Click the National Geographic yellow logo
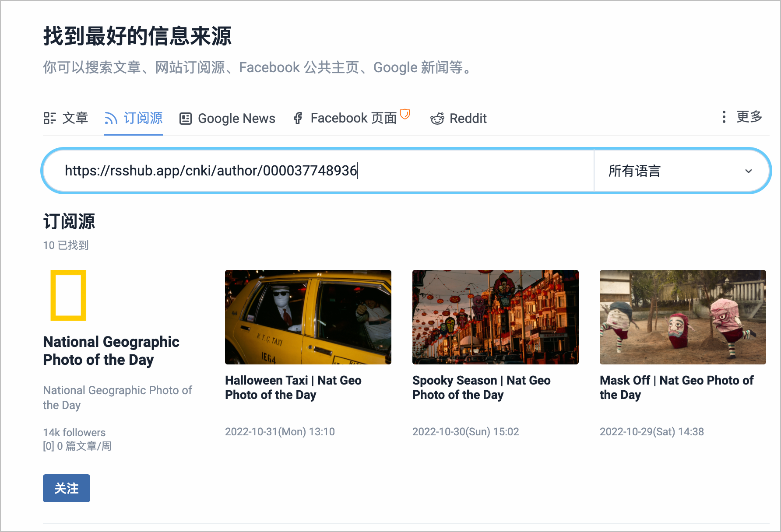The image size is (781, 532). coord(68,296)
